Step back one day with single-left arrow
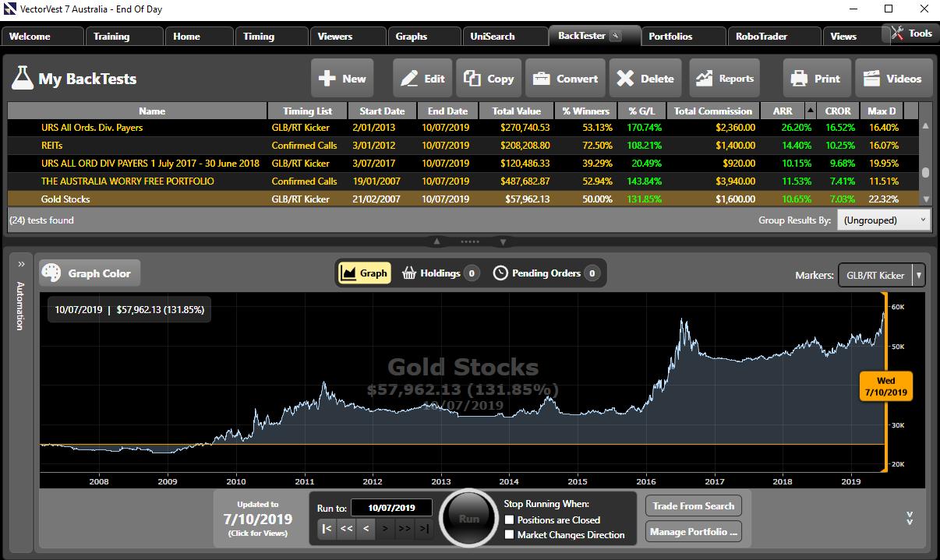The height and width of the screenshot is (560, 940). 366,529
